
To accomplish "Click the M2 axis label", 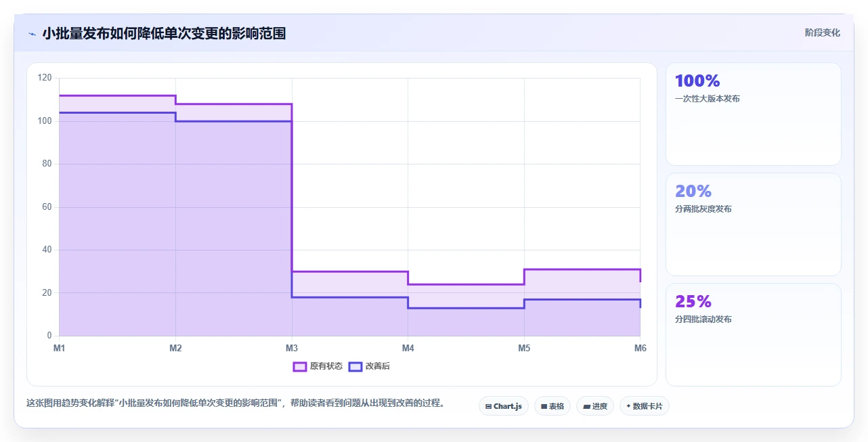I will [175, 348].
